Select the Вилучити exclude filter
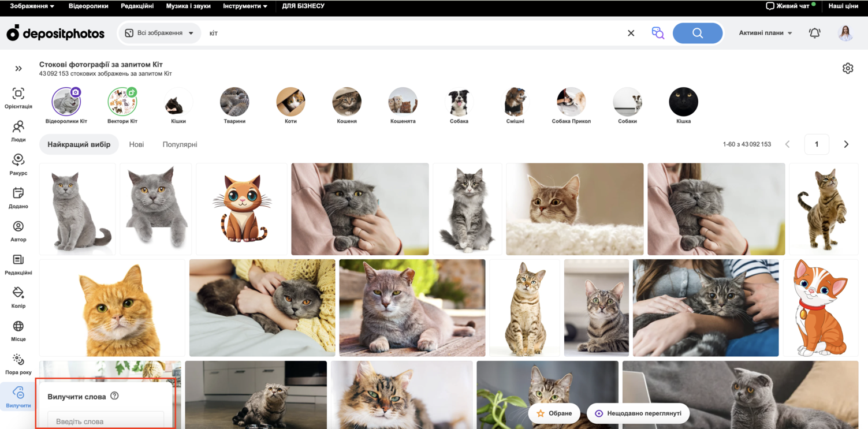 pyautogui.click(x=18, y=397)
